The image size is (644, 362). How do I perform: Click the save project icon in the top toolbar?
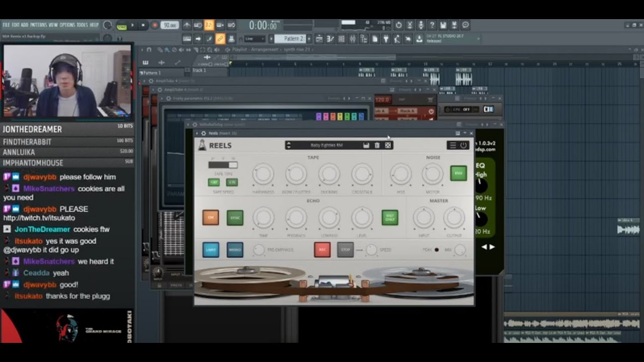click(x=443, y=25)
